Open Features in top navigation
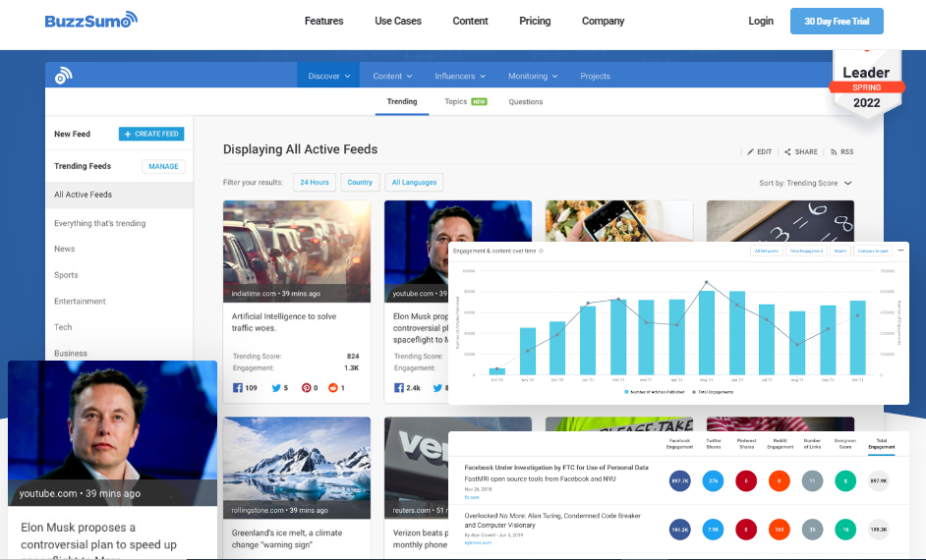Image resolution: width=926 pixels, height=560 pixels. click(x=323, y=21)
